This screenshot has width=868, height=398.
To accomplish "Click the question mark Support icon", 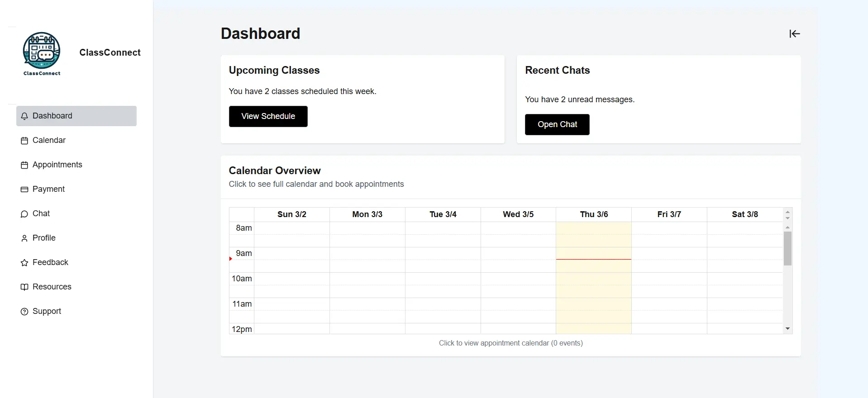I will (24, 312).
